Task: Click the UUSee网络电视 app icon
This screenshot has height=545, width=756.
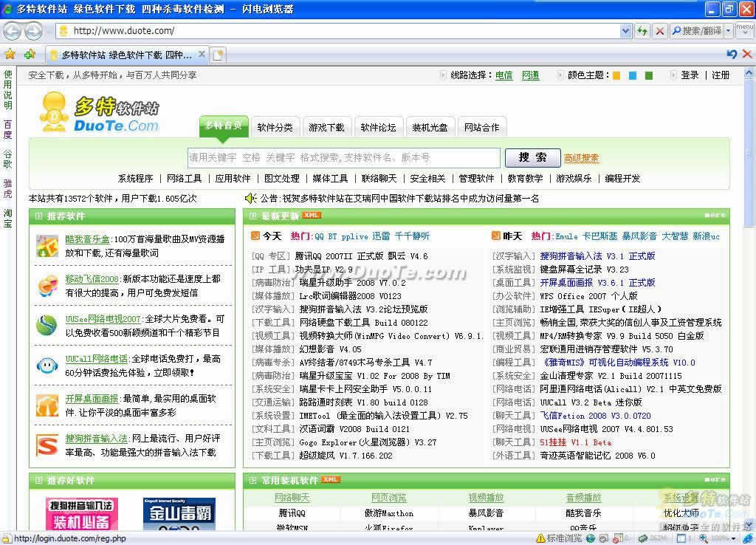Action: (47, 326)
